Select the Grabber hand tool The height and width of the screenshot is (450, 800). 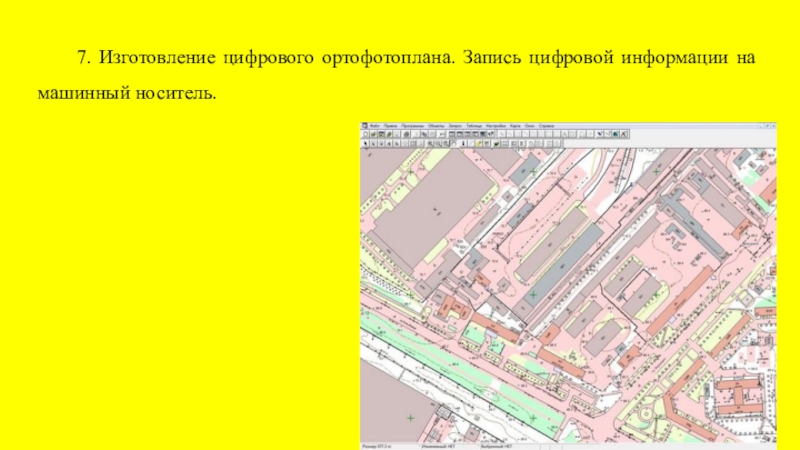tap(454, 143)
